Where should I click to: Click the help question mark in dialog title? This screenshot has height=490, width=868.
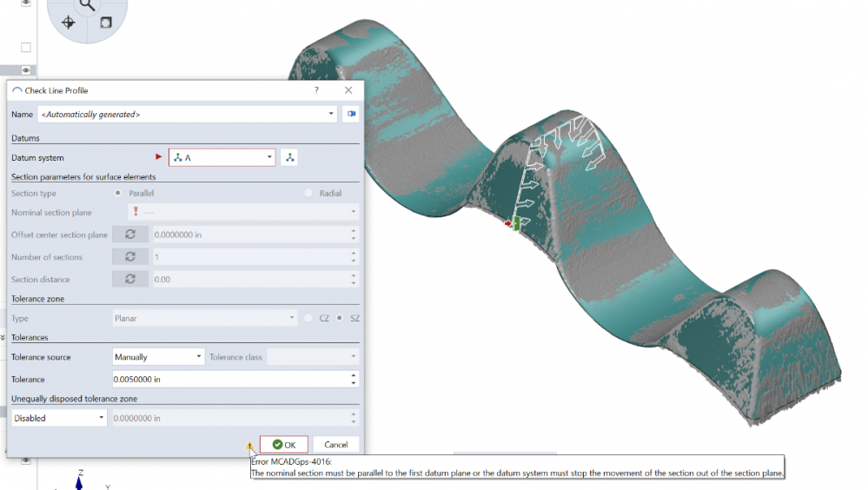tap(317, 90)
